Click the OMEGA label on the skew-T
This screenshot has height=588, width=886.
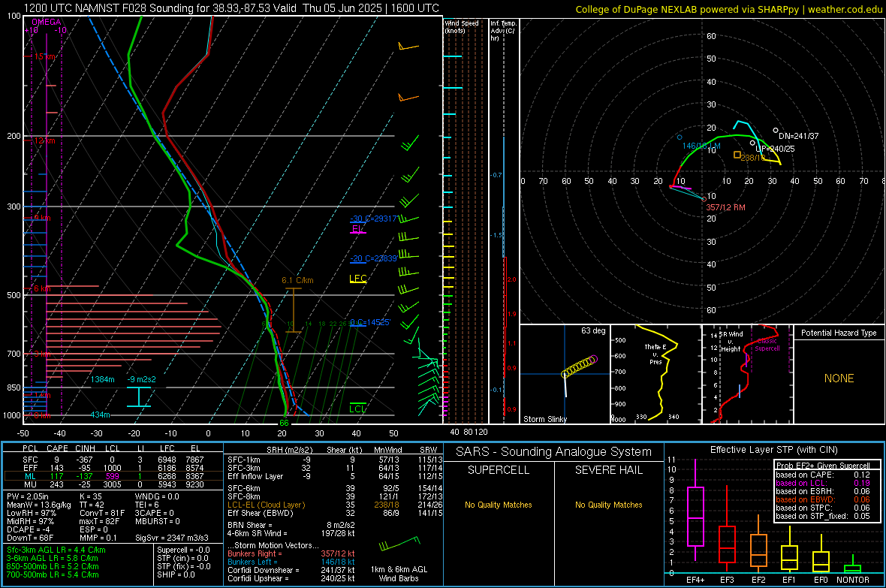47,22
